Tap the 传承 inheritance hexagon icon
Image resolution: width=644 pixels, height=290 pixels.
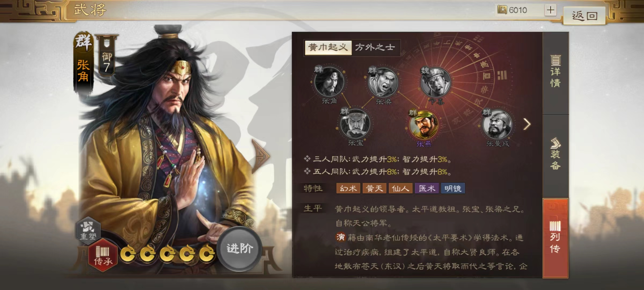(103, 255)
